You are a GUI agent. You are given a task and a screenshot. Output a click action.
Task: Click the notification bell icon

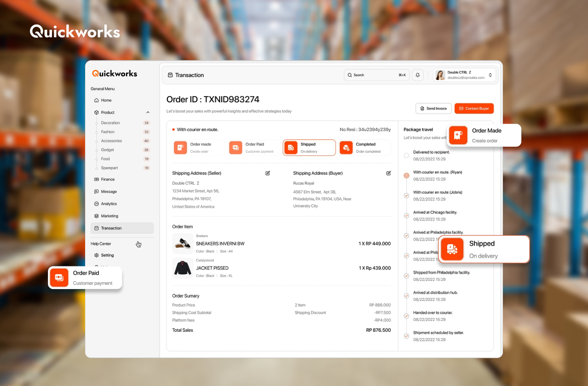tap(417, 75)
